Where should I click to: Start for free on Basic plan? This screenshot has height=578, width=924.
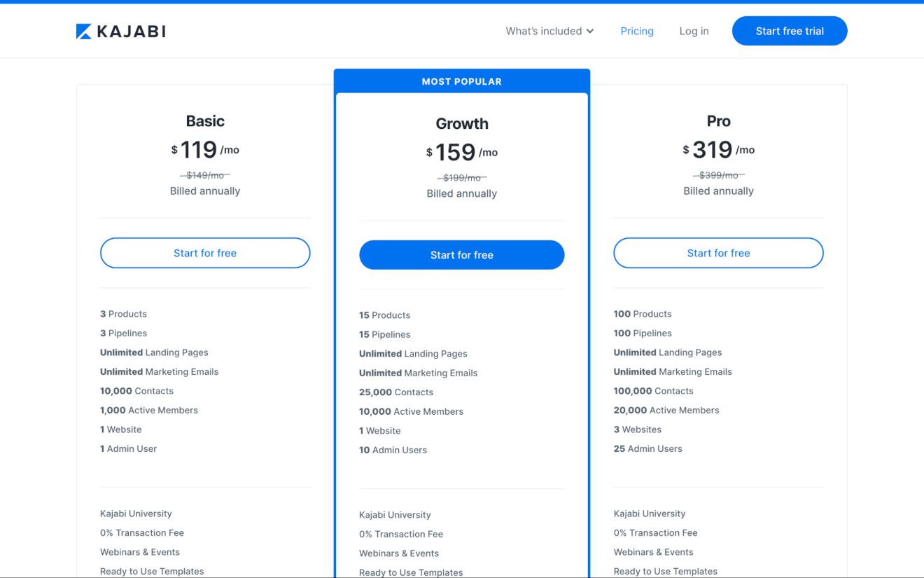(205, 253)
